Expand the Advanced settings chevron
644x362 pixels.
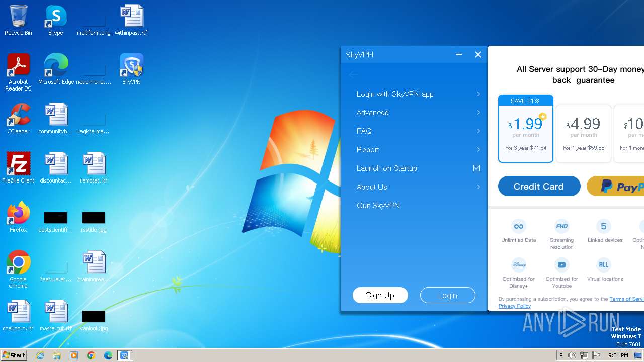coord(478,113)
